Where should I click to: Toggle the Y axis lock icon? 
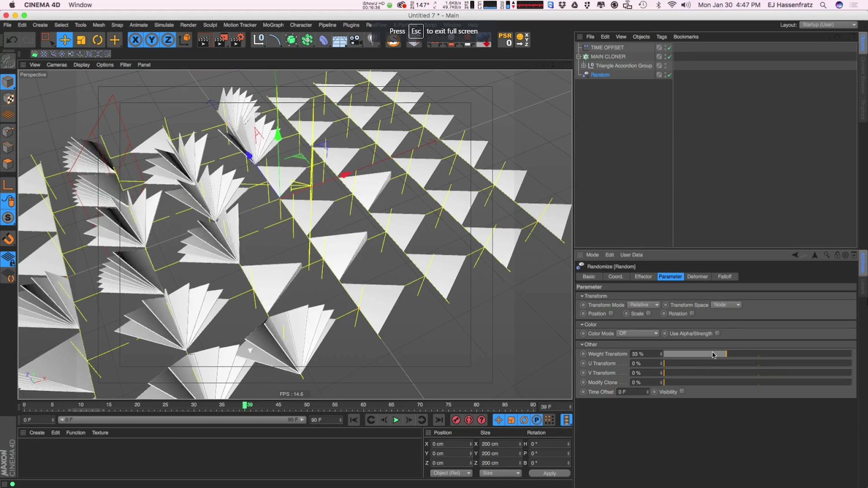click(152, 40)
